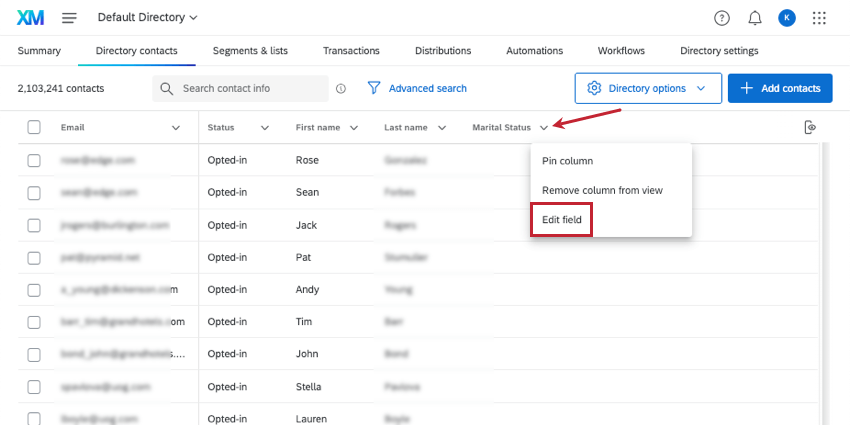Screen dimensions: 850x425
Task: Click the first name Andy
Action: coord(307,290)
